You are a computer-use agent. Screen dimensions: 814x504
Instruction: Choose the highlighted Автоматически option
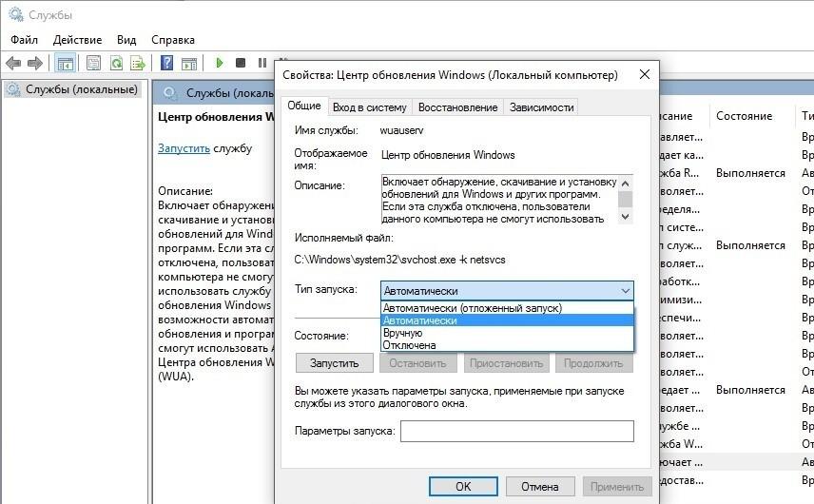507,320
